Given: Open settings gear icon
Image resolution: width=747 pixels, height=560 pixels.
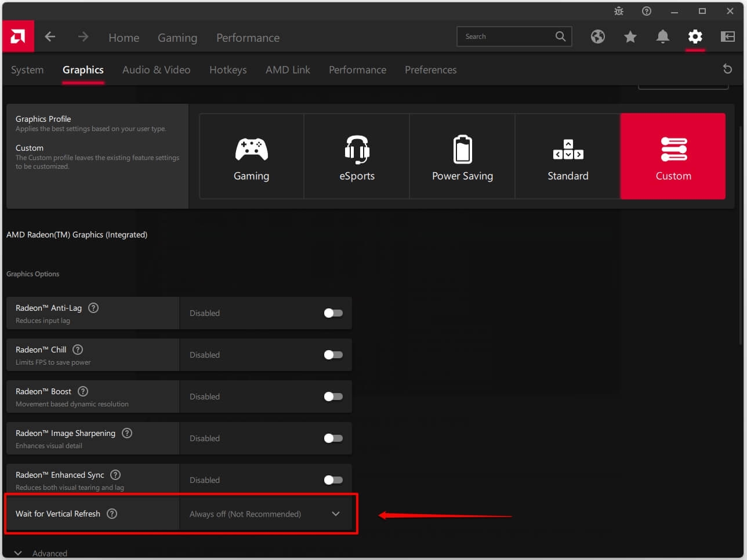Looking at the screenshot, I should [x=695, y=37].
